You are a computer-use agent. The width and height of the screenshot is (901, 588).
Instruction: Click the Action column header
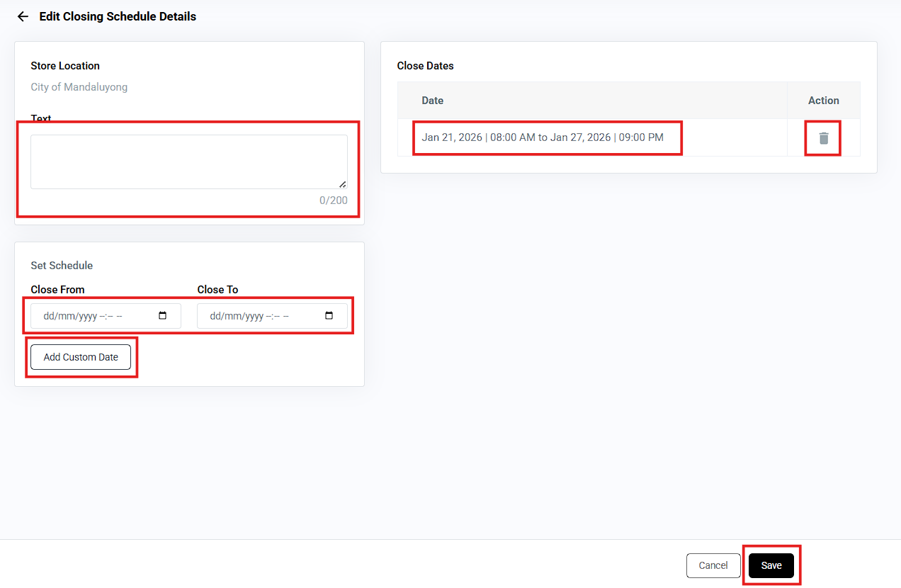click(824, 101)
